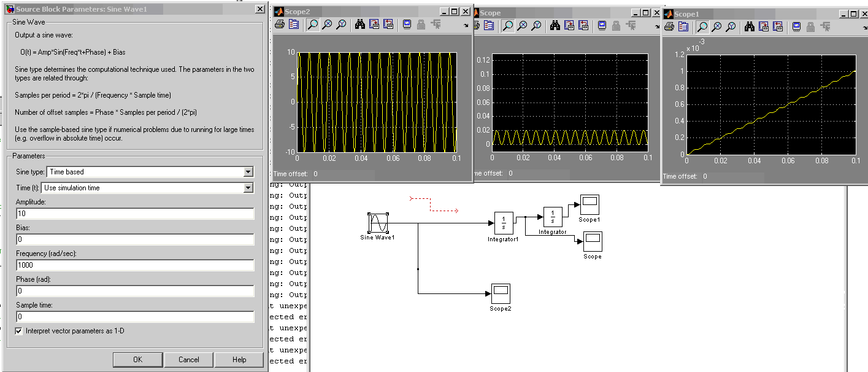
Task: Click Restore saved axes settings in Scope1
Action: pyautogui.click(x=778, y=27)
